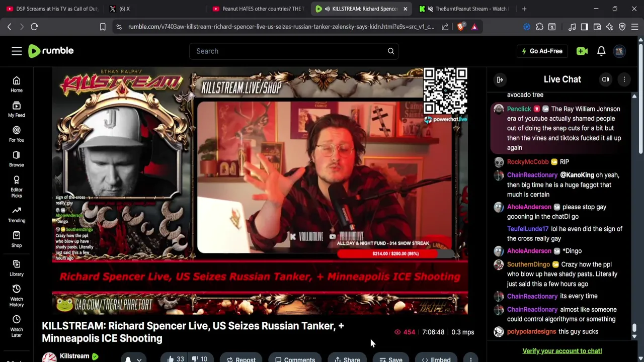Open For You in sidebar
Viewport: 644px width, 362px height.
[17, 134]
